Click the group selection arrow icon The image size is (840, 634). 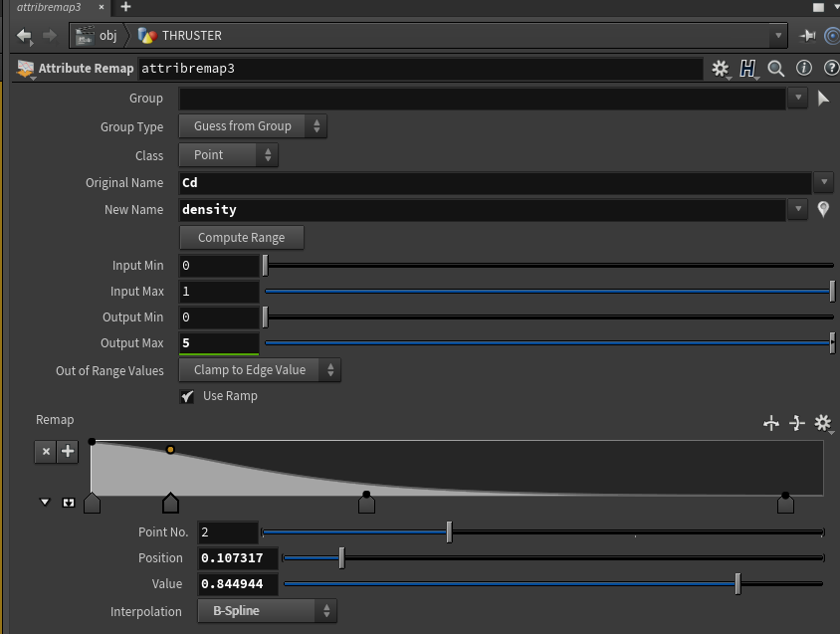(823, 99)
